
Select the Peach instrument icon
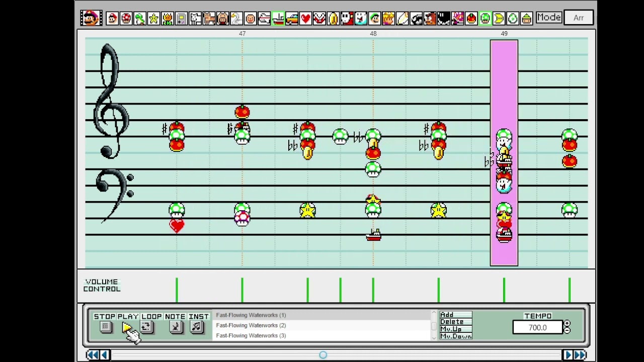388,19
